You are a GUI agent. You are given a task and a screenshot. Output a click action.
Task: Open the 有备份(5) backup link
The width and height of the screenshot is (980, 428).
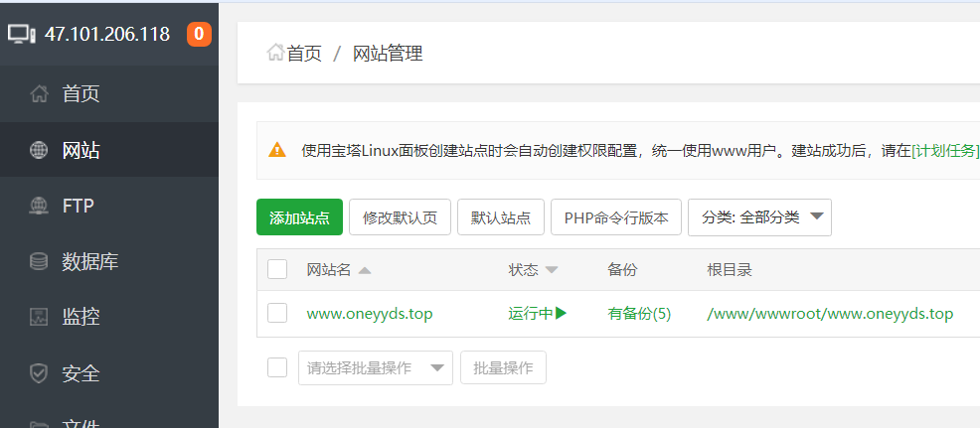coord(639,314)
